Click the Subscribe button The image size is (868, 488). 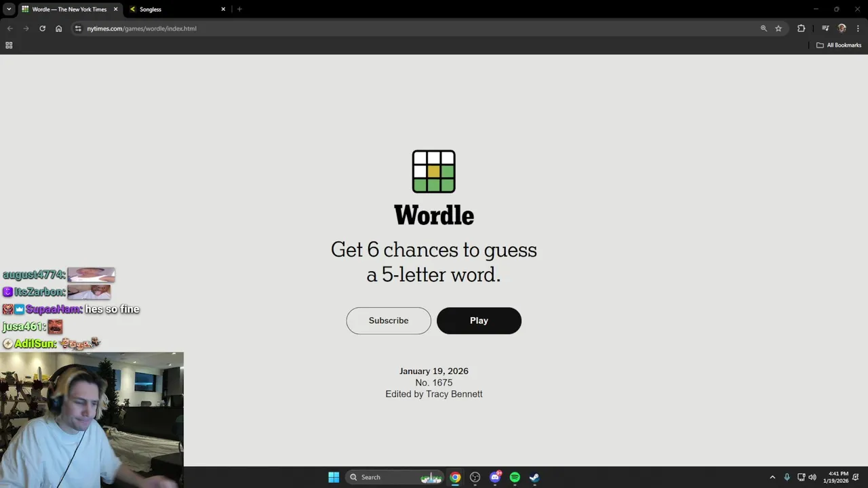point(389,321)
